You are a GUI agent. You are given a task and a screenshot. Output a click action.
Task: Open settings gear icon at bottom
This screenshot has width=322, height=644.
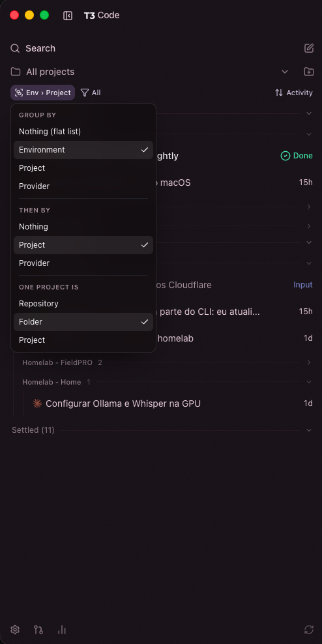(15, 630)
